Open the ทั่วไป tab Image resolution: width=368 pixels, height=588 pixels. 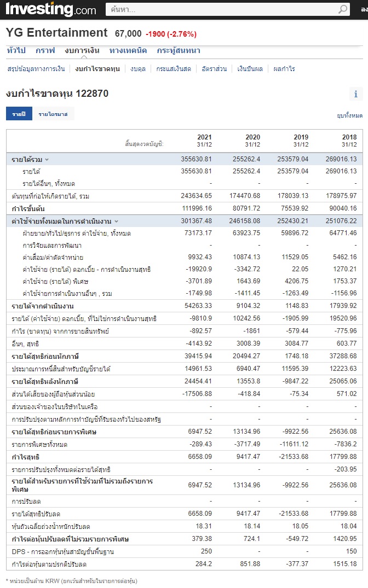16,50
